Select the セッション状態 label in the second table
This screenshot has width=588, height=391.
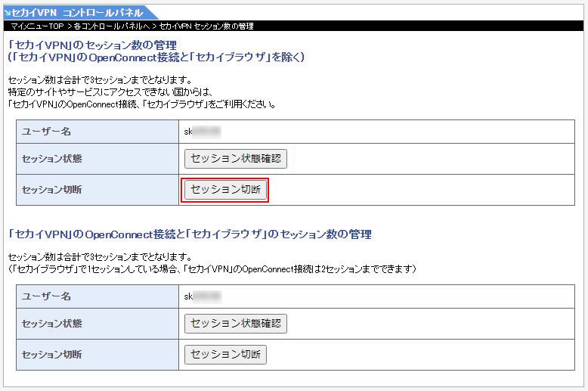(52, 324)
